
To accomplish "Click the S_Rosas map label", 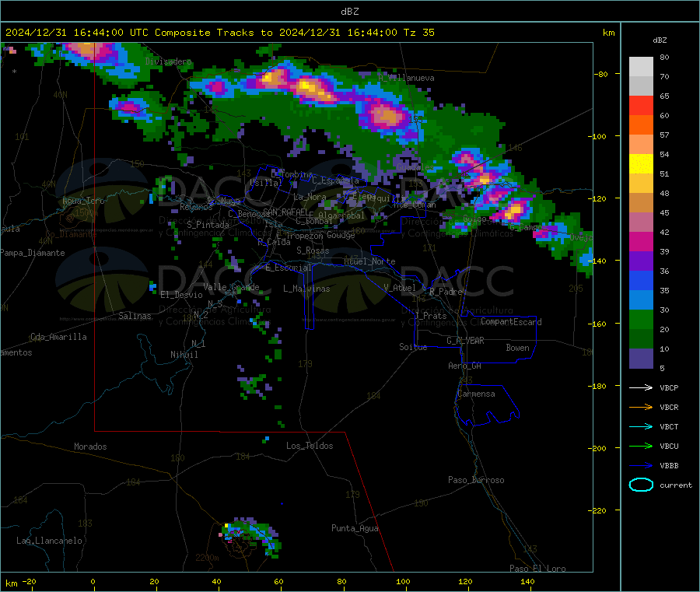I will [x=313, y=250].
